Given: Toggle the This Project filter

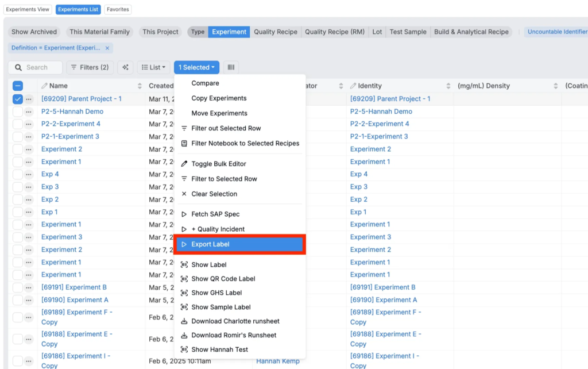Looking at the screenshot, I should pyautogui.click(x=161, y=32).
